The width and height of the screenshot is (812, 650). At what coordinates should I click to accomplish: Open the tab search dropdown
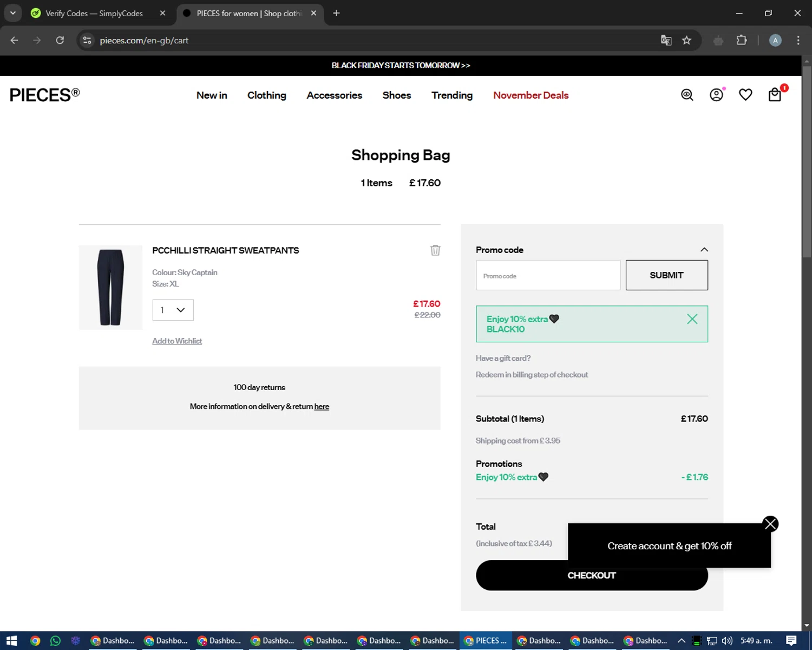pyautogui.click(x=12, y=13)
